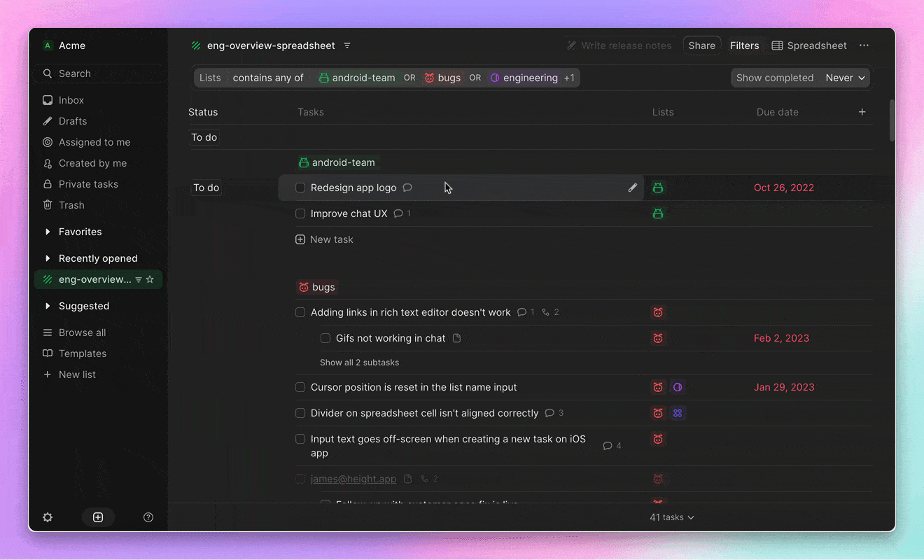
Task: Click the Oct 26, 2022 due date cell
Action: [x=784, y=188]
